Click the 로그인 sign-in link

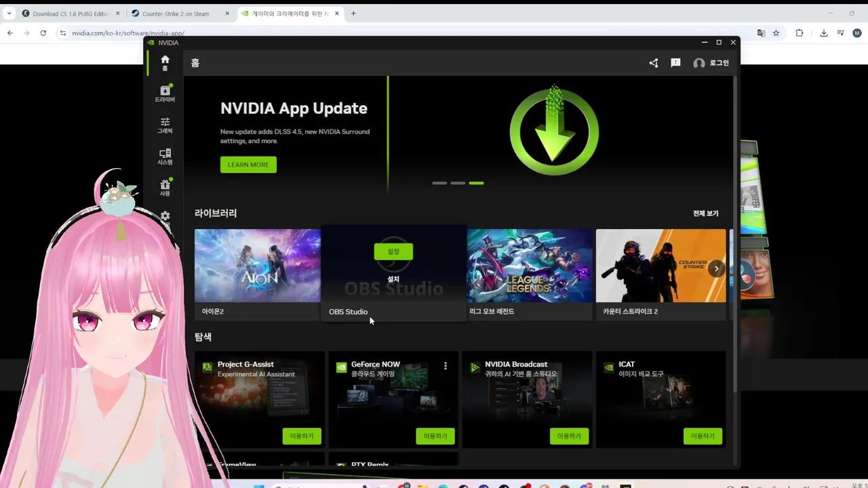tap(719, 63)
